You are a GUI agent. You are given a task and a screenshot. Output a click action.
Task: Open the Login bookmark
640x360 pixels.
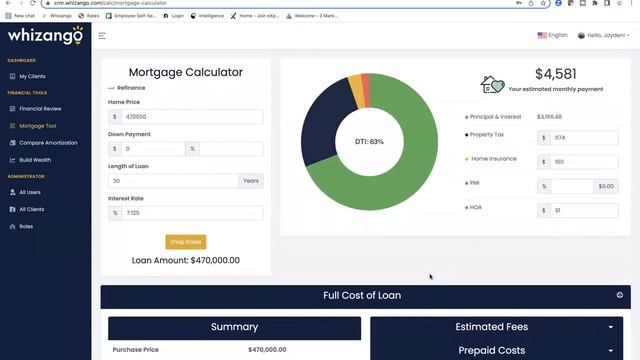click(173, 16)
